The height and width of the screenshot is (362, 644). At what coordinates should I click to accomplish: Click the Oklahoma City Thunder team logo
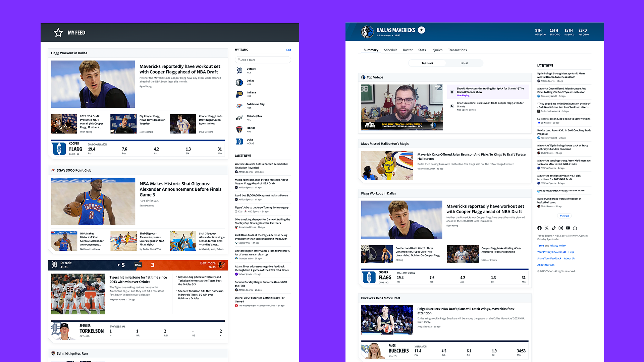coord(239,106)
